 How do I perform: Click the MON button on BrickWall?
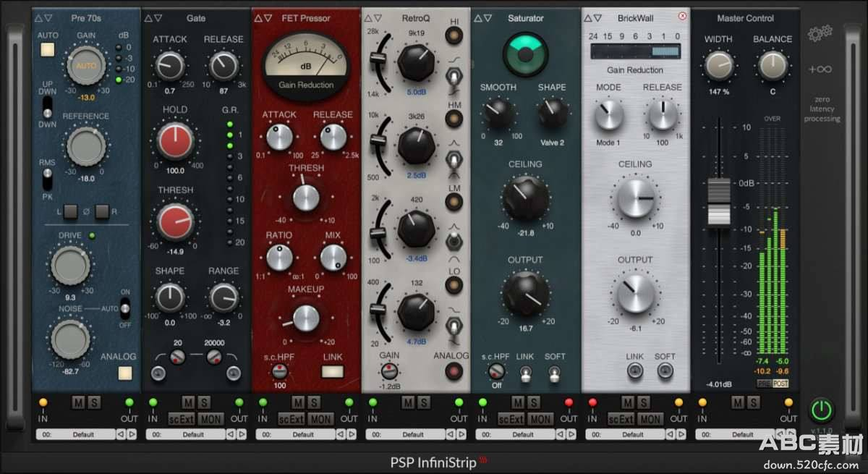[x=650, y=419]
